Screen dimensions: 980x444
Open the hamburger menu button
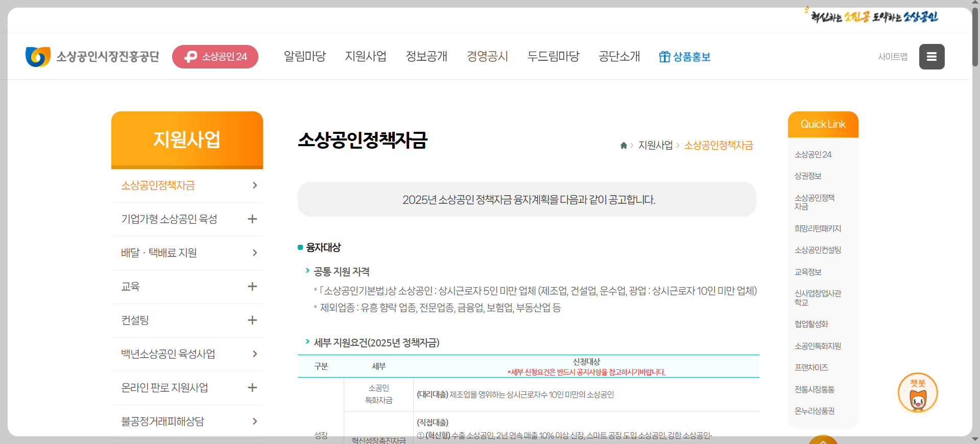[931, 57]
